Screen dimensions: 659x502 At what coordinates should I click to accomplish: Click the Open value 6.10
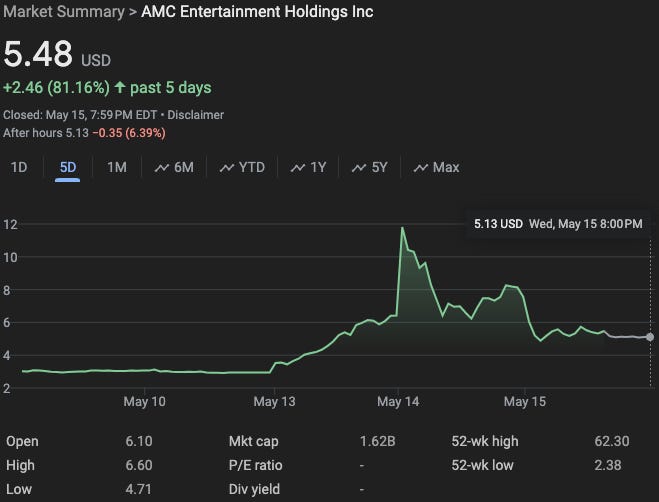point(139,441)
